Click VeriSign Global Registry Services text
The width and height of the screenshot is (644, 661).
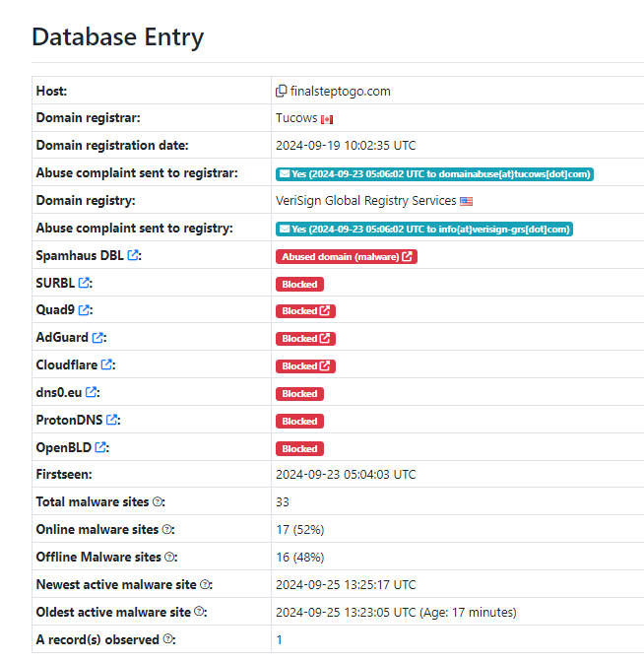pos(366,201)
